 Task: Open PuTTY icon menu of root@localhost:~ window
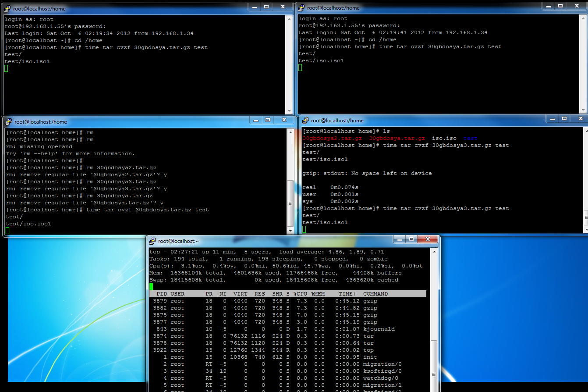point(152,241)
